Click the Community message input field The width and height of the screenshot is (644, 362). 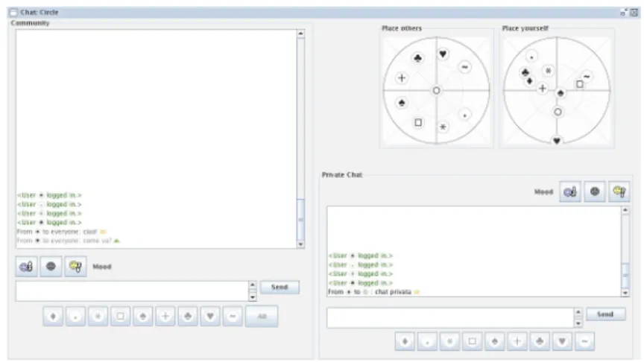132,291
